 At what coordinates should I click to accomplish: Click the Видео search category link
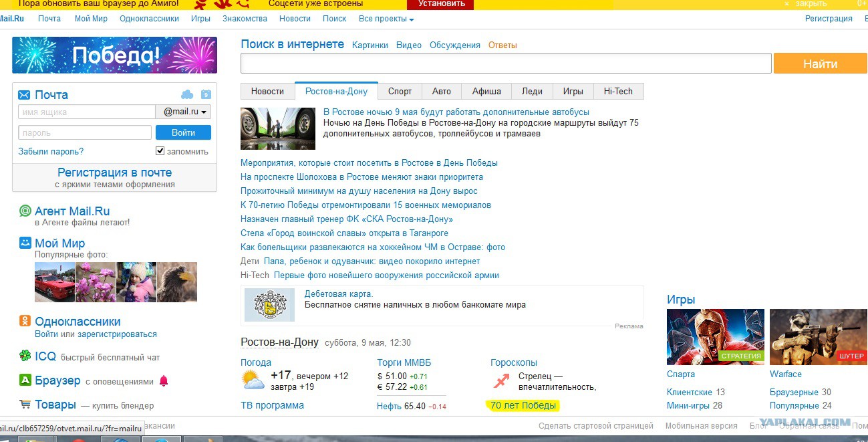(x=409, y=45)
